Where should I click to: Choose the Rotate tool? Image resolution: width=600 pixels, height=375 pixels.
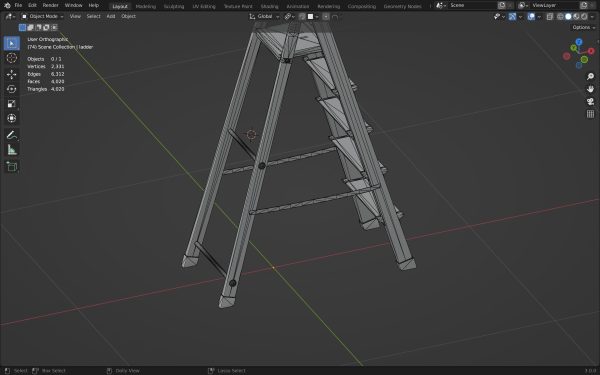point(11,89)
